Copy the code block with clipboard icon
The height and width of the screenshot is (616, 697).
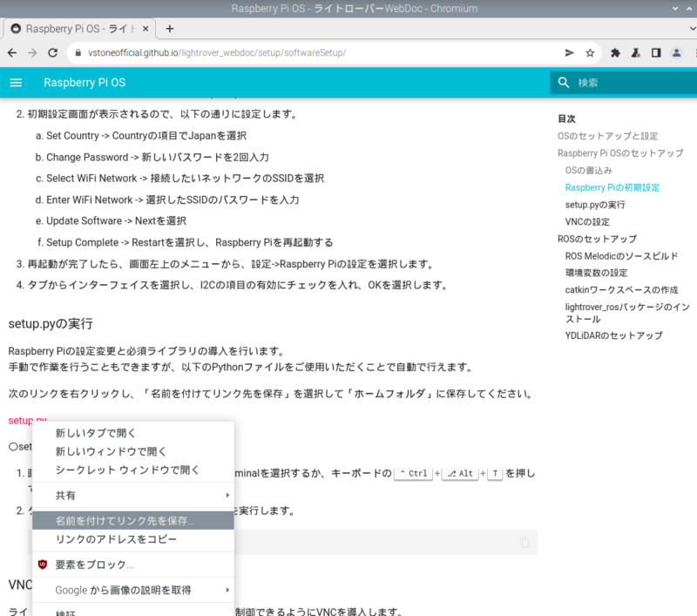(524, 542)
